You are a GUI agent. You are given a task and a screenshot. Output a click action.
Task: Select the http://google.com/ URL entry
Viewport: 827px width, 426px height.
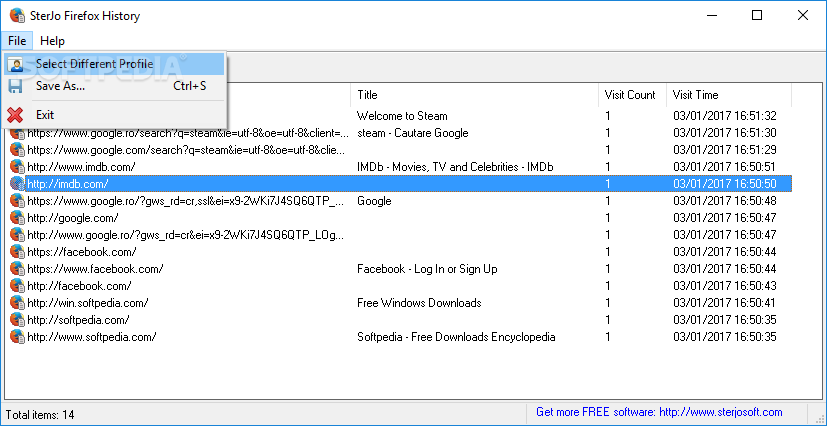(x=73, y=218)
